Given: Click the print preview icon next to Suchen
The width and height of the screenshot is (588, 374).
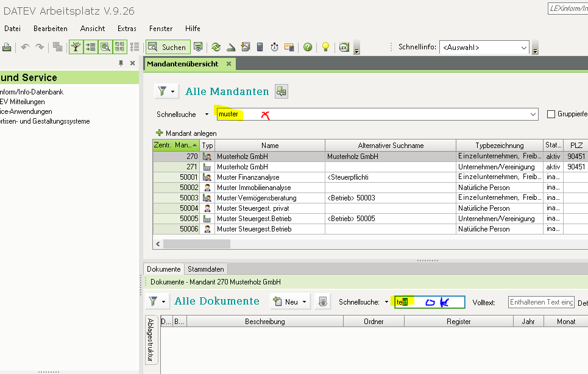Looking at the screenshot, I should (198, 47).
